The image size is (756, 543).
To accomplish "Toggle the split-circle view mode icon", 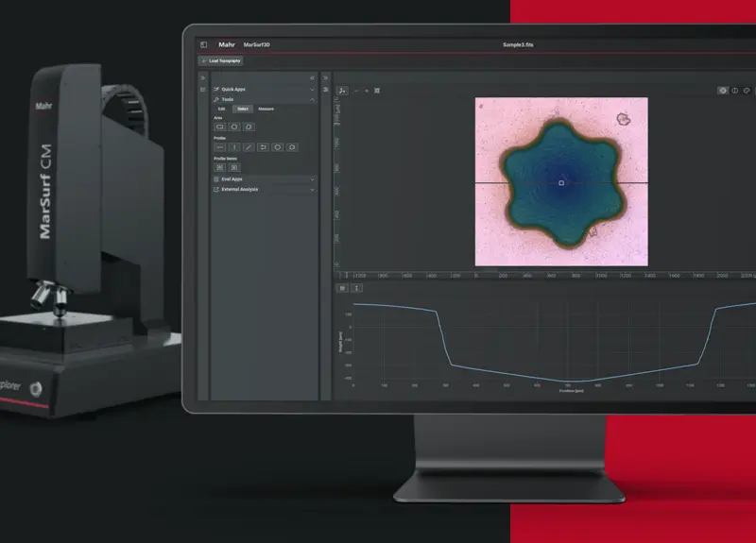I will coord(735,91).
